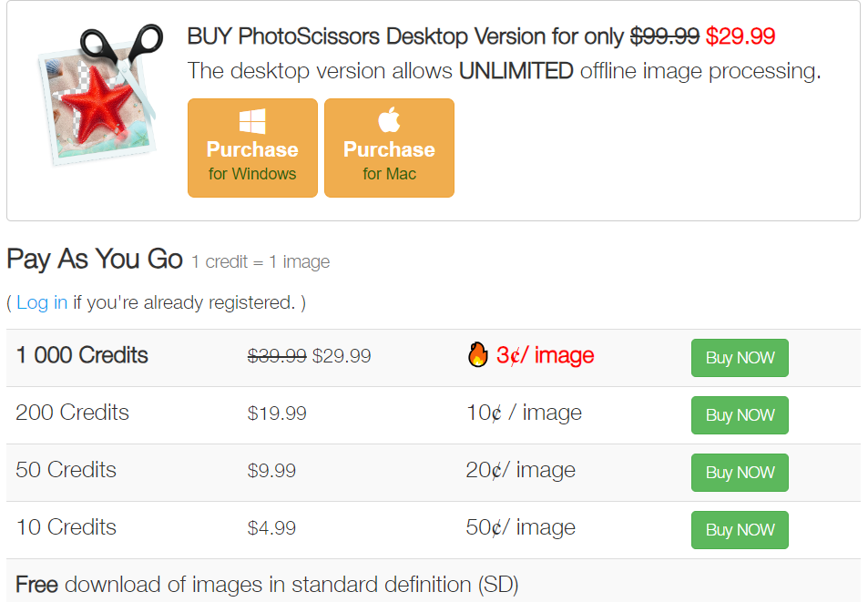Click the red 3¢/ image text

[x=546, y=355]
